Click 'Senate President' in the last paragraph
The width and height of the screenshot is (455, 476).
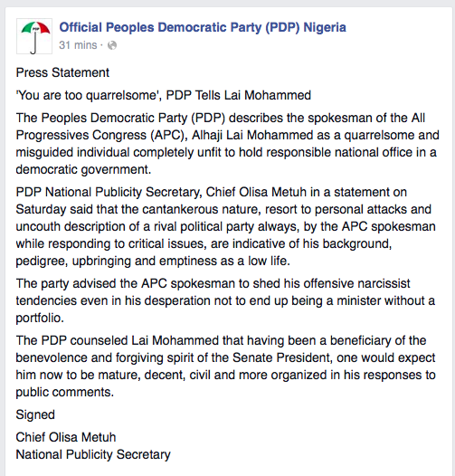coord(281,358)
